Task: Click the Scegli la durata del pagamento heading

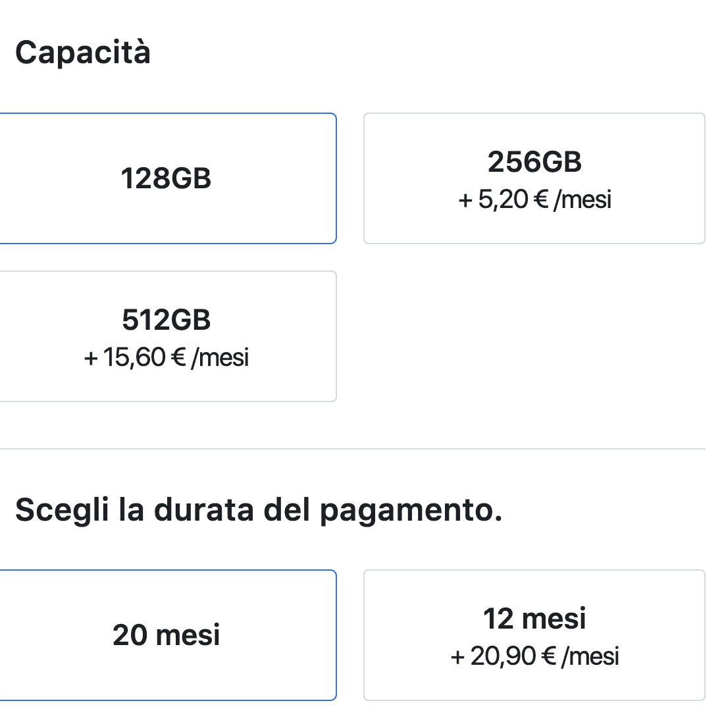Action: 260,509
